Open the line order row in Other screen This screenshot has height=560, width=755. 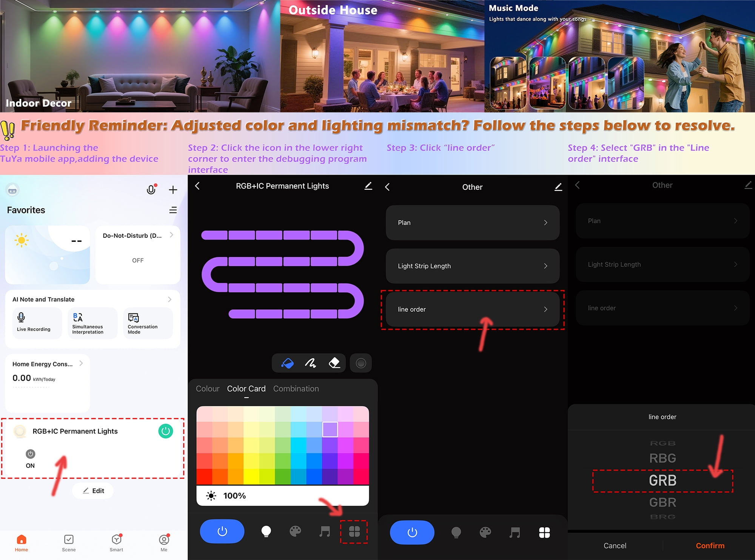pos(473,309)
